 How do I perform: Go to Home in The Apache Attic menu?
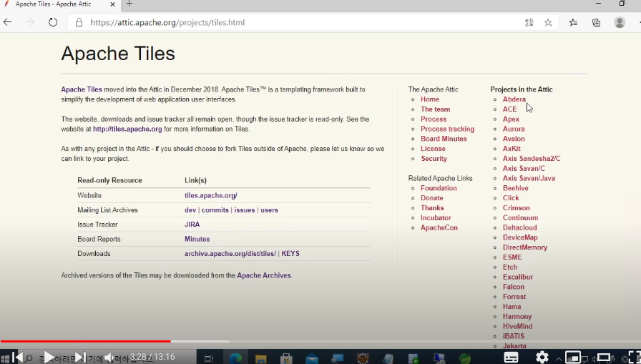tap(430, 99)
